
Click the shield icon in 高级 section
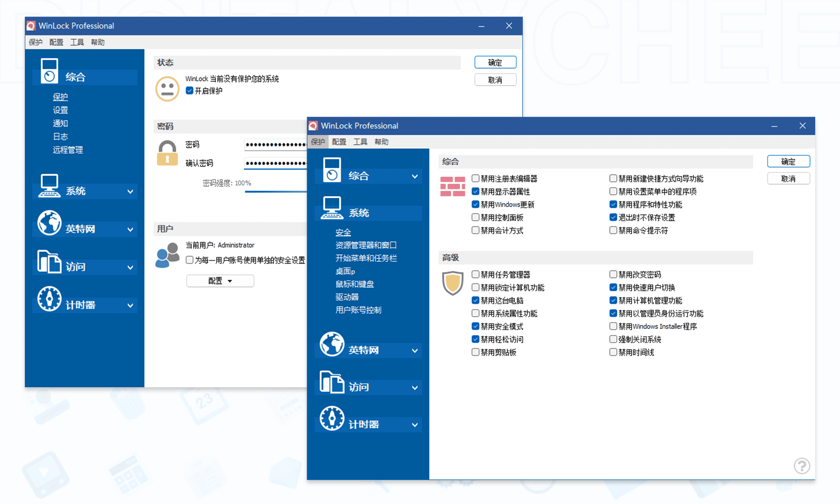pyautogui.click(x=452, y=283)
